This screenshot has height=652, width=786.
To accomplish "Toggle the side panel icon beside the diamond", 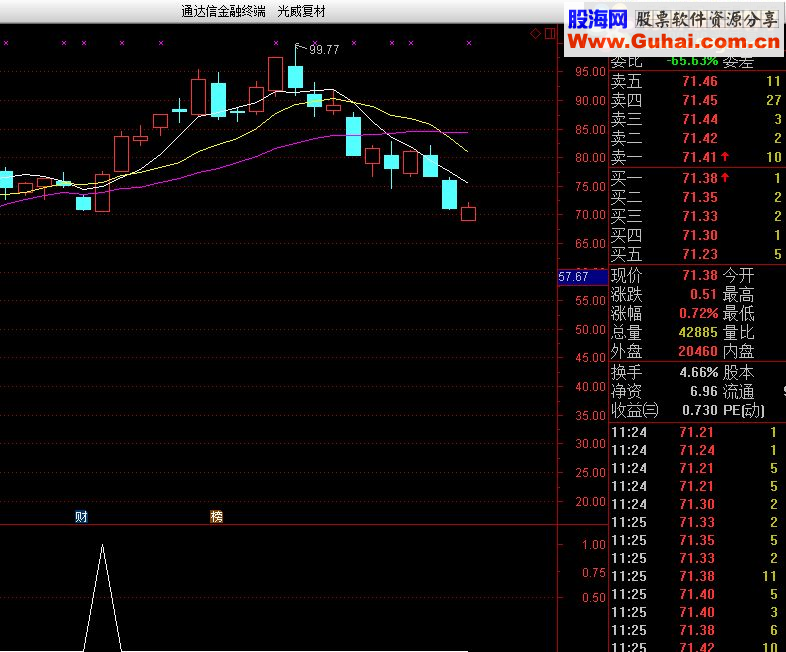I will coord(550,34).
